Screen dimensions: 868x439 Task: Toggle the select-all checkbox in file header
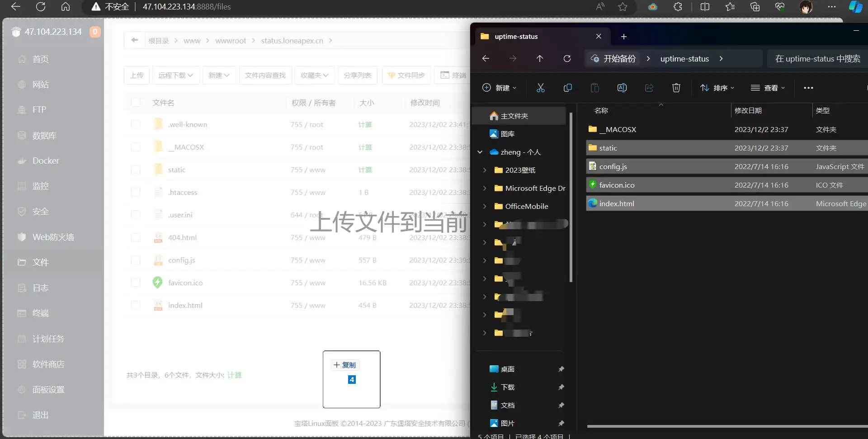[136, 103]
